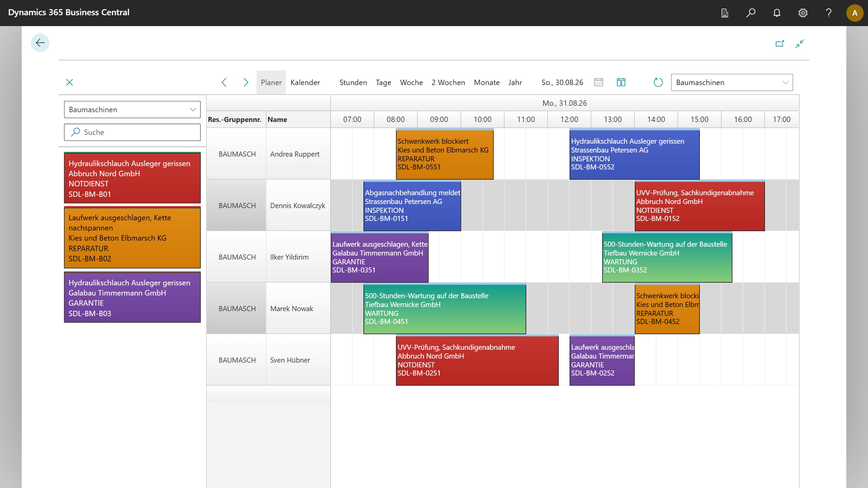
Task: Open appointment SDL-BM-0352 Wartung
Action: 667,257
